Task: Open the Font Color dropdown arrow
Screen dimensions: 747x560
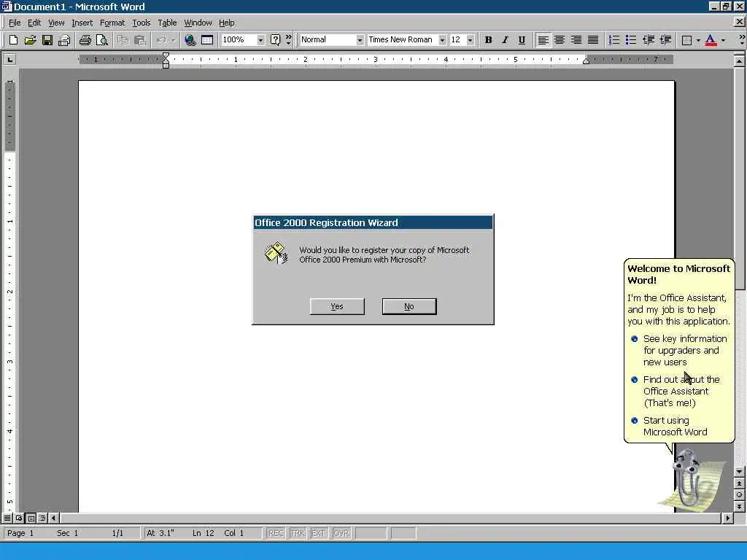Action: (x=723, y=40)
